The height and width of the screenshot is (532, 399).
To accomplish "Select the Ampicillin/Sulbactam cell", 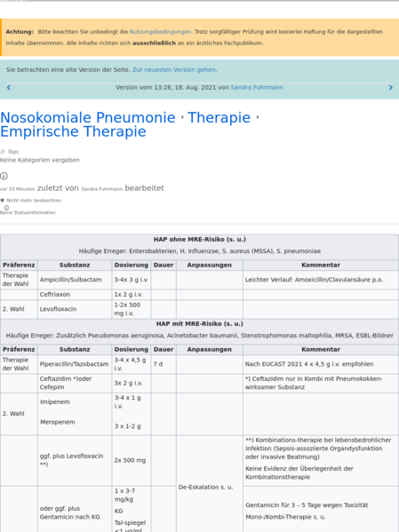I will (x=75, y=280).
